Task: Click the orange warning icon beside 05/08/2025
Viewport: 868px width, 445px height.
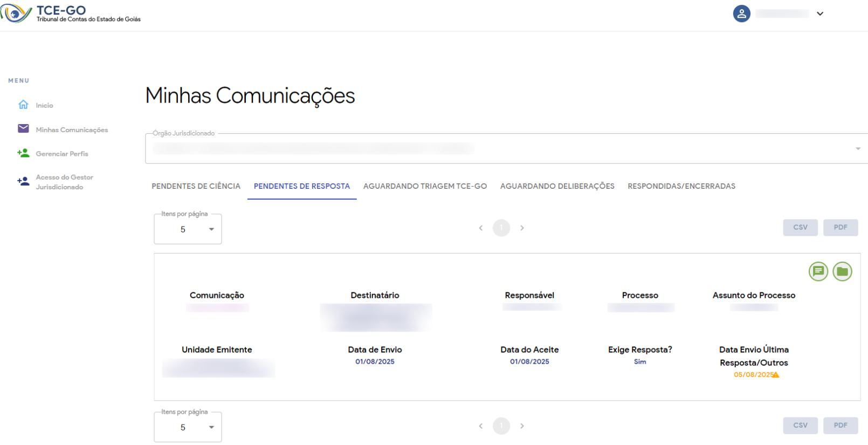Action: pyautogui.click(x=776, y=375)
